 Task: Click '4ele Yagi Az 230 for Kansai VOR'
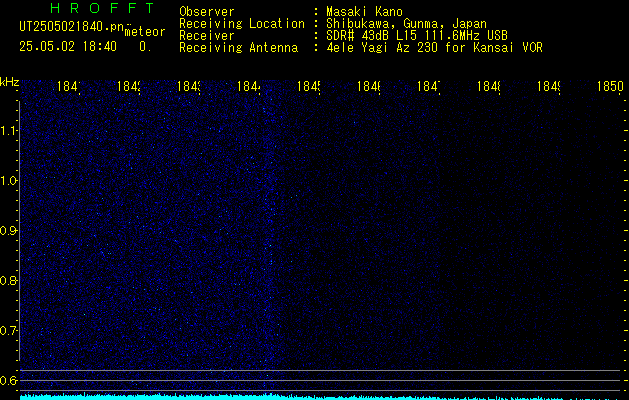click(434, 48)
